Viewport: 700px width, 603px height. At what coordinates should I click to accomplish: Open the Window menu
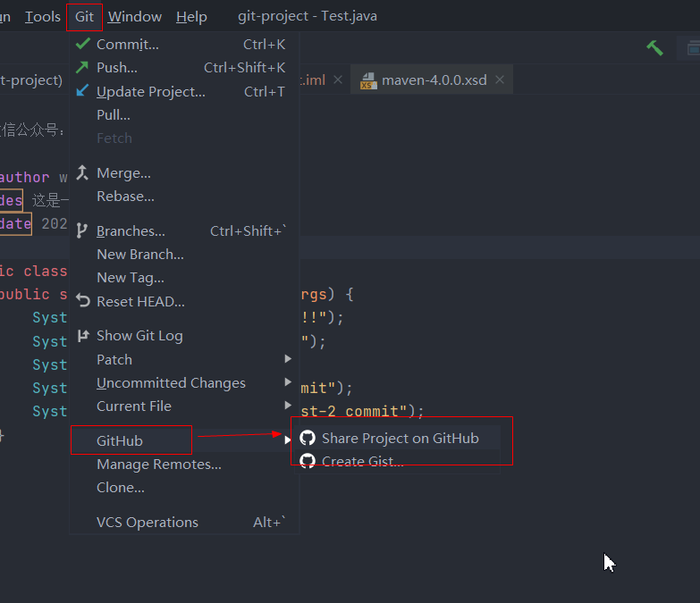pos(135,17)
